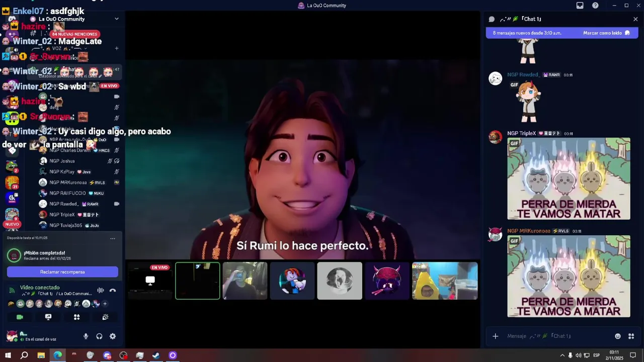The height and width of the screenshot is (362, 644).
Task: Open Steam from the taskbar
Action: click(156, 355)
